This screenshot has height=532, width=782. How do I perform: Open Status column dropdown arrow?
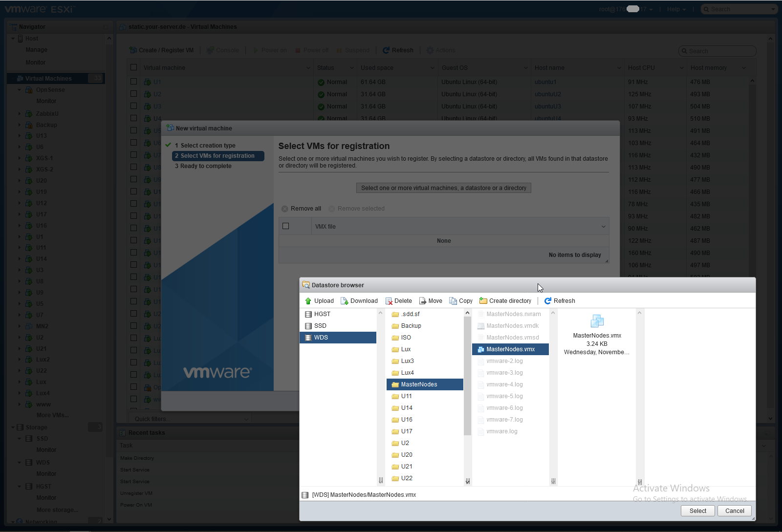351,68
